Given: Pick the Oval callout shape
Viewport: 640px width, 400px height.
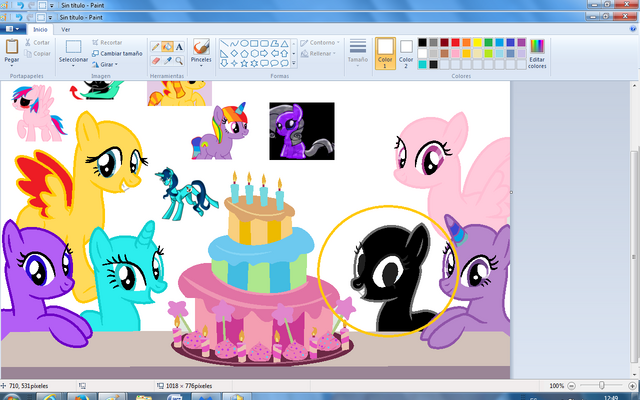Looking at the screenshot, I should [x=274, y=63].
